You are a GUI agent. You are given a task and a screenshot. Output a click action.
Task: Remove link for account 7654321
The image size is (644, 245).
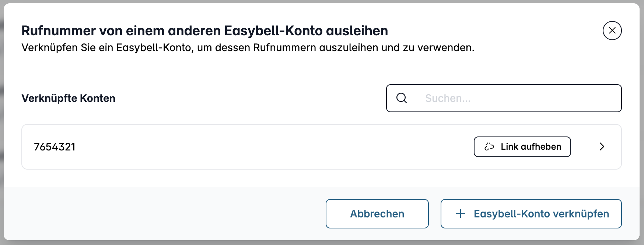click(x=522, y=147)
